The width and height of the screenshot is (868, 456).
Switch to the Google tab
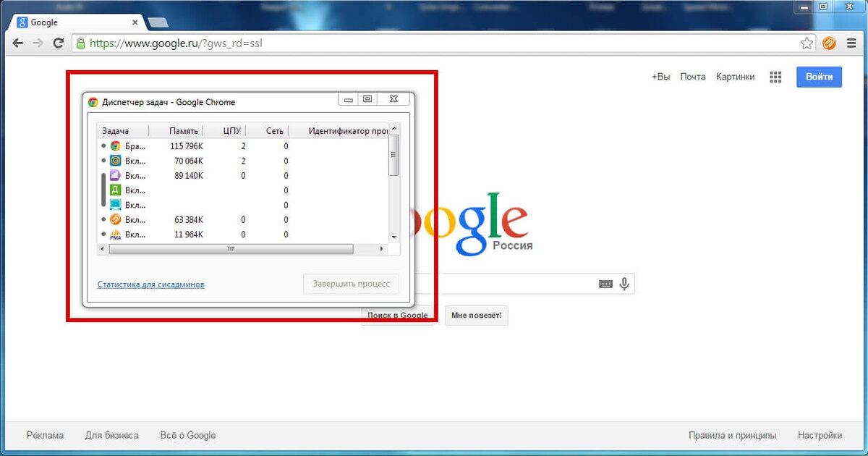tap(76, 22)
